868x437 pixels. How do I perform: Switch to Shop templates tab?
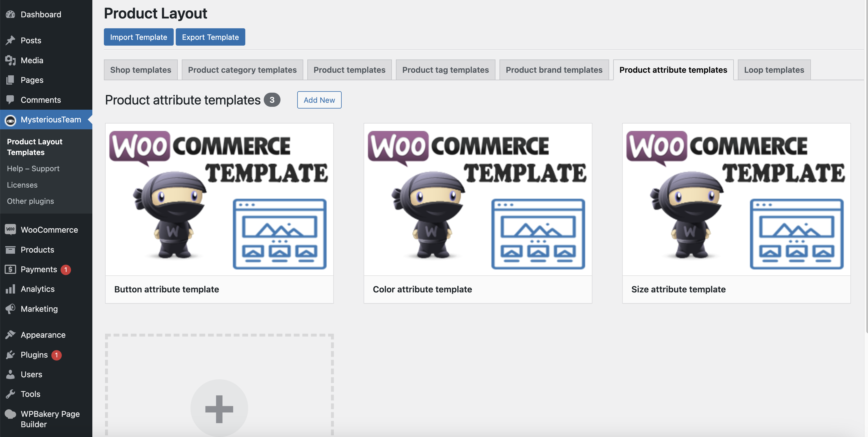coord(141,70)
